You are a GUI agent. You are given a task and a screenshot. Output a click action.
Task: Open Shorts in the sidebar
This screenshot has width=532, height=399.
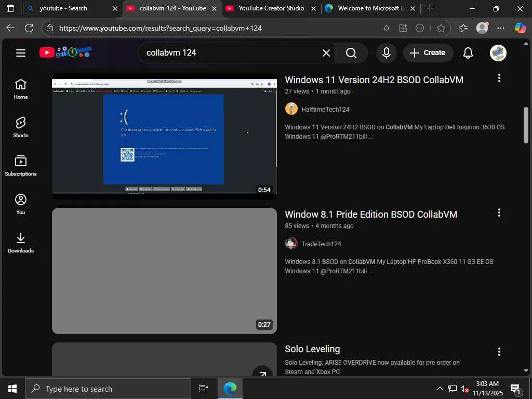click(x=21, y=128)
